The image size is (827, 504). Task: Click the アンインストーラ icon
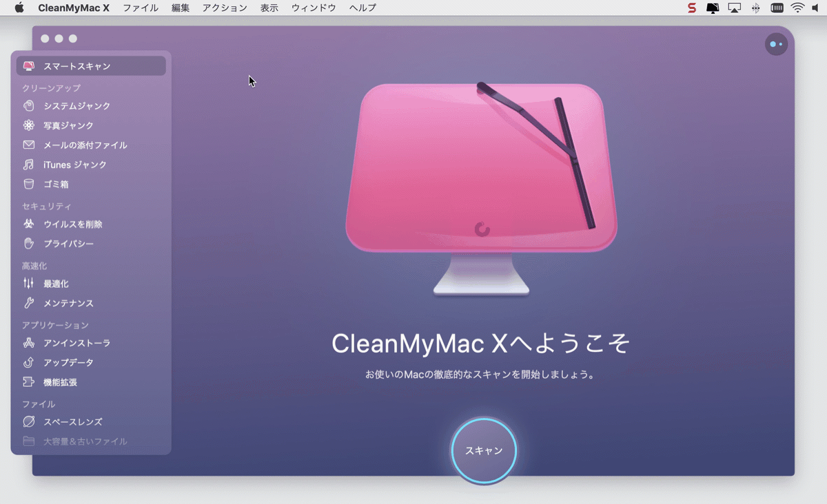pyautogui.click(x=28, y=343)
